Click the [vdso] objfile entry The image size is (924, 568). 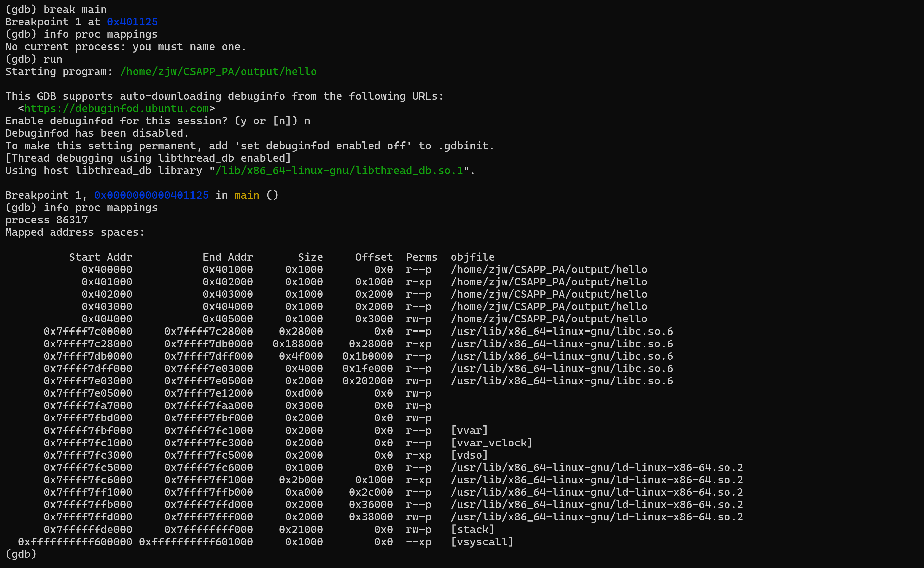469,455
